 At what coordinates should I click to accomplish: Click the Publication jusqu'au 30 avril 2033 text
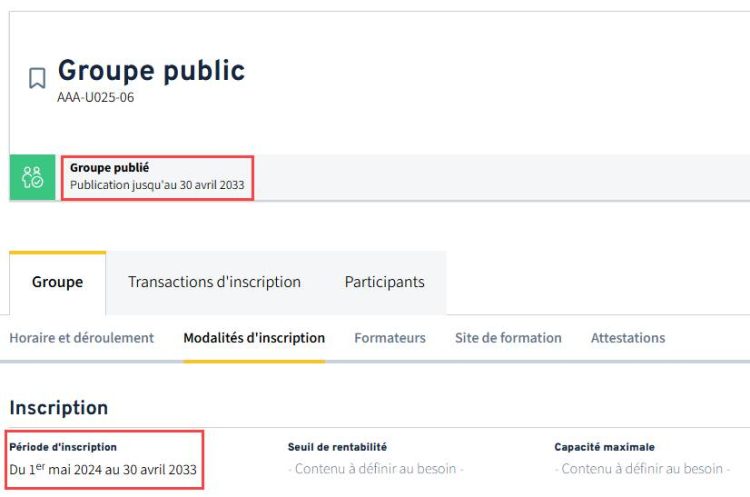point(157,185)
